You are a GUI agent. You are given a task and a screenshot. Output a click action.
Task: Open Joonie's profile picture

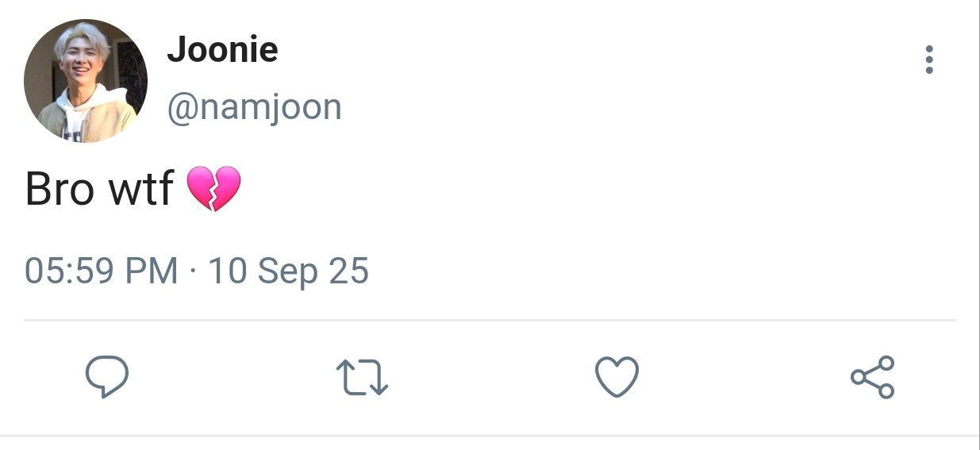click(86, 81)
